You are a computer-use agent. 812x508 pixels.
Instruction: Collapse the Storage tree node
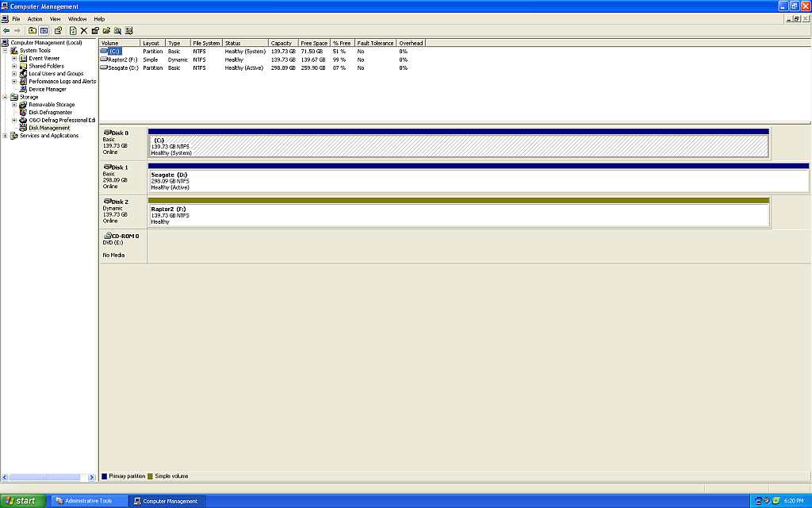coord(6,97)
